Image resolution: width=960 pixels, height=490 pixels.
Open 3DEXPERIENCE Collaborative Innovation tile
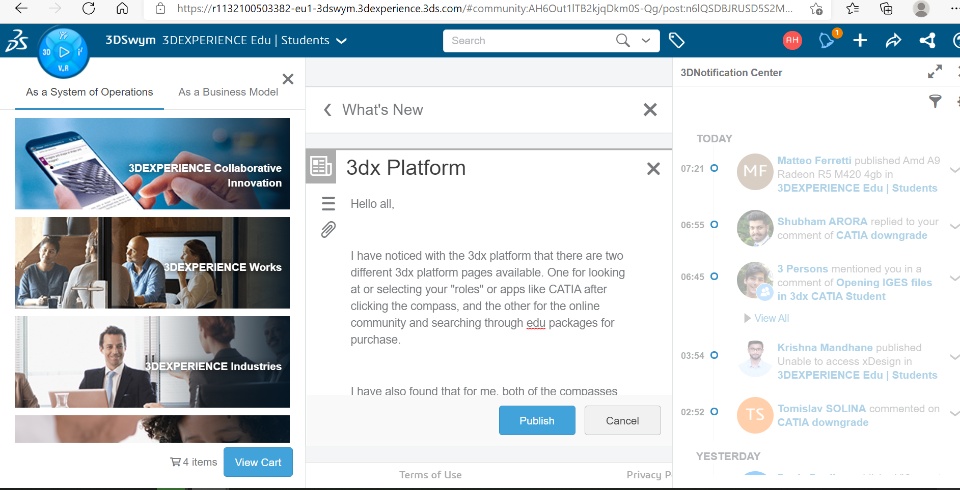pos(152,164)
